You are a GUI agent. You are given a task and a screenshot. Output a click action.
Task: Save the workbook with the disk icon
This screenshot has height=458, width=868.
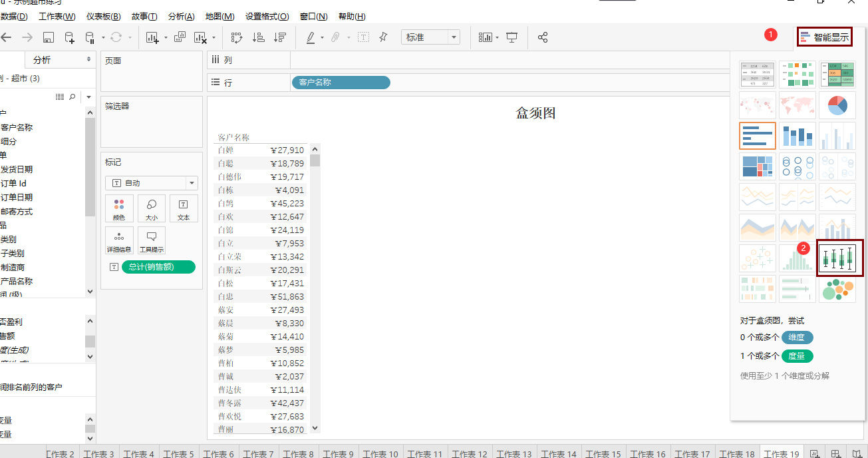point(49,37)
